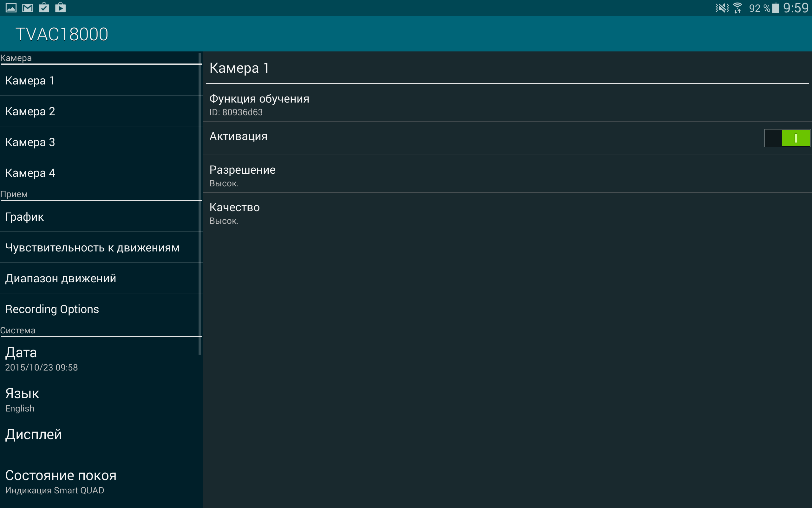Open the Дисплей settings entry
This screenshot has width=812, height=508.
coord(101,439)
